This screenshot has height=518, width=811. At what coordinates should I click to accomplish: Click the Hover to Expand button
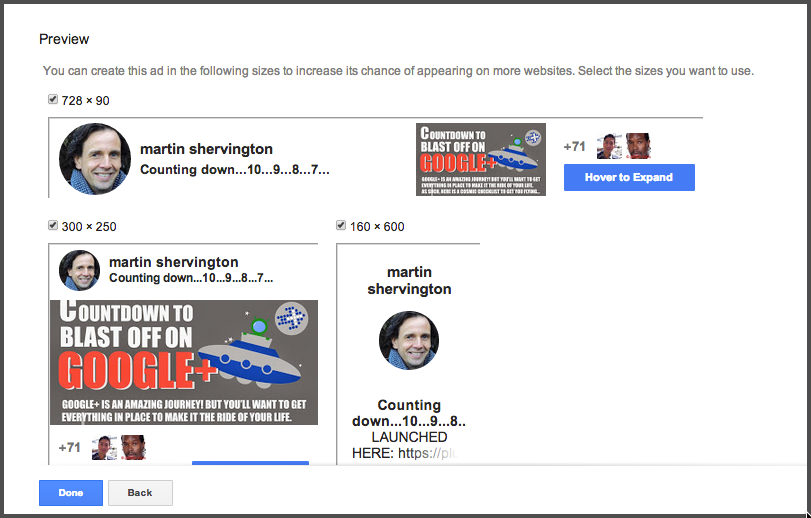coord(629,177)
